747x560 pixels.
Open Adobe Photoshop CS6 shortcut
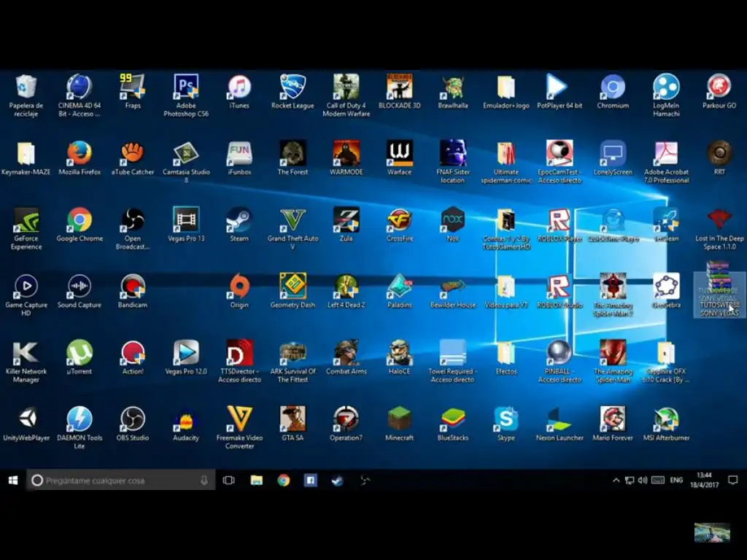[x=186, y=87]
